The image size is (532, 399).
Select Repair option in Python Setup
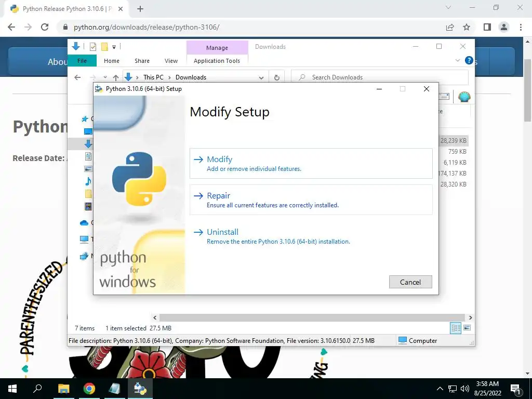[x=311, y=199]
